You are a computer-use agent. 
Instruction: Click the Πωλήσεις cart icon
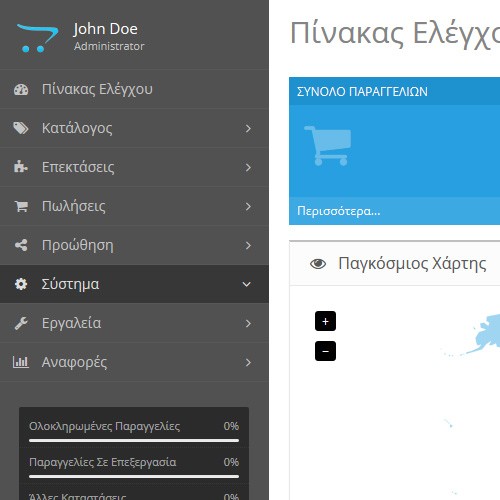pos(21,206)
